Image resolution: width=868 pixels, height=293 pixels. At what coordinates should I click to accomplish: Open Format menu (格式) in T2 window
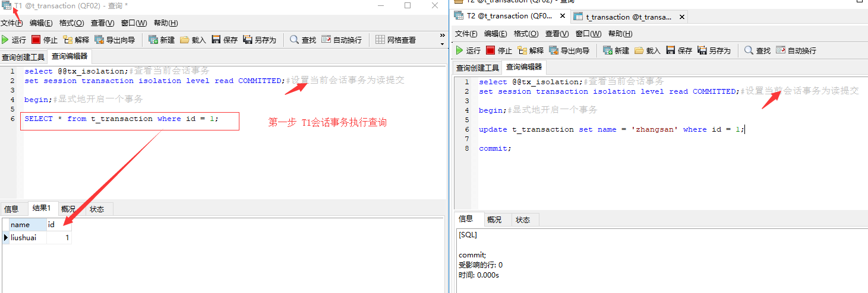526,34
